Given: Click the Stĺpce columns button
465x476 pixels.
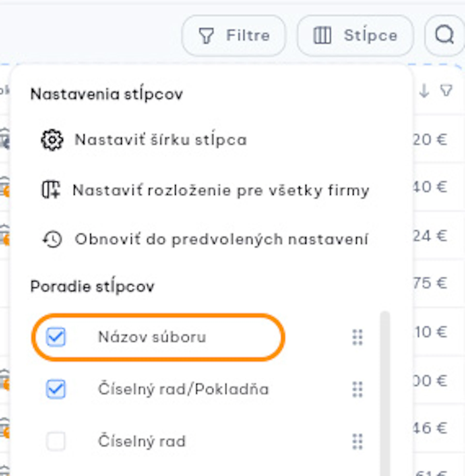Looking at the screenshot, I should (x=355, y=36).
